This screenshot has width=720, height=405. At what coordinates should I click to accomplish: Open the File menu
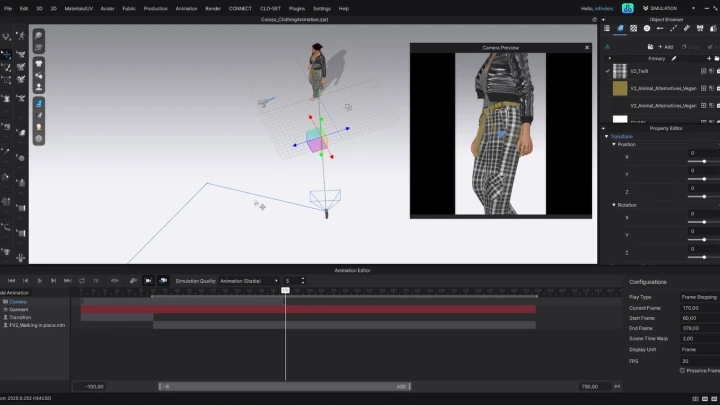click(x=8, y=8)
